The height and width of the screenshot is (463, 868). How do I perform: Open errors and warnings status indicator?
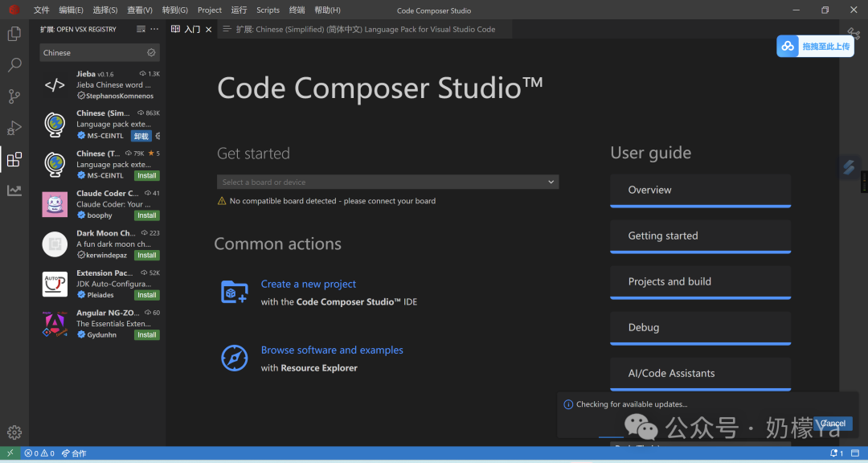[39, 453]
